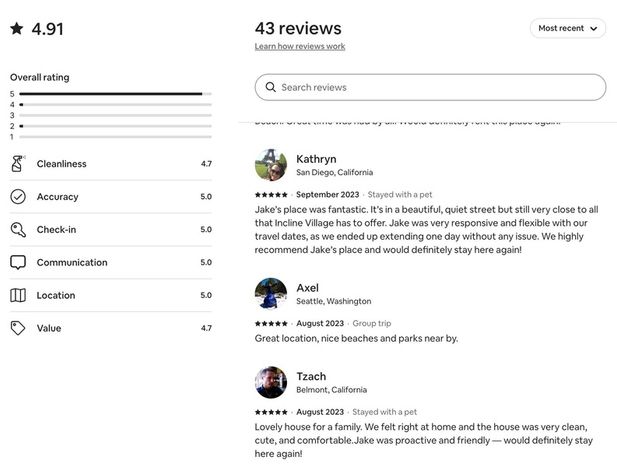Open Axel's profile photo
This screenshot has height=467, width=617.
(271, 294)
